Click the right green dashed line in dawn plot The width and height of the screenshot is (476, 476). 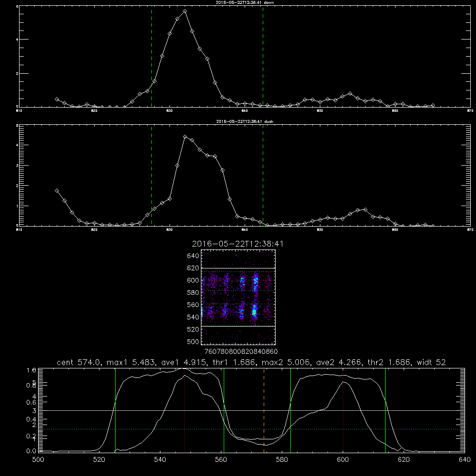[263, 56]
